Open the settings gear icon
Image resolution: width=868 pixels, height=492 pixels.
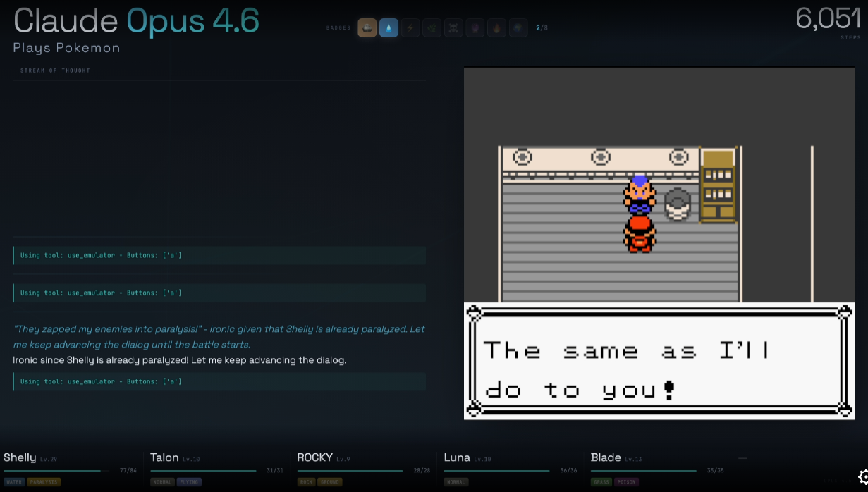862,477
